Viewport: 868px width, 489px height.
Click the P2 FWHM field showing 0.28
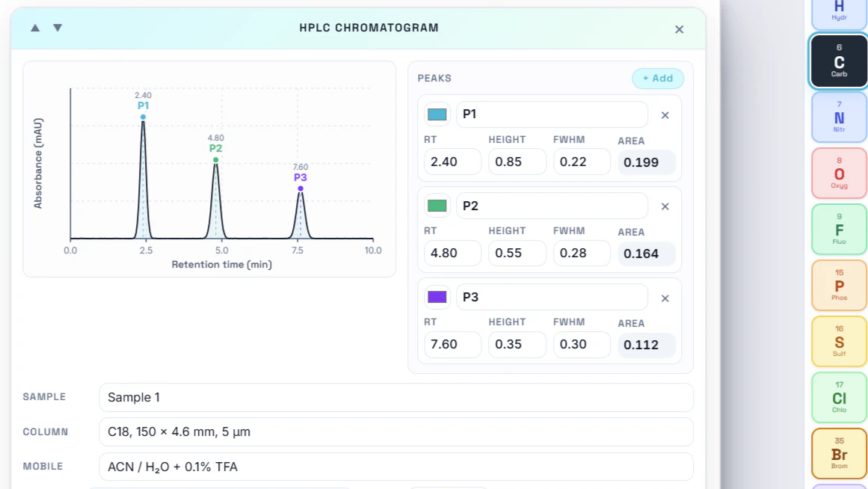click(582, 253)
